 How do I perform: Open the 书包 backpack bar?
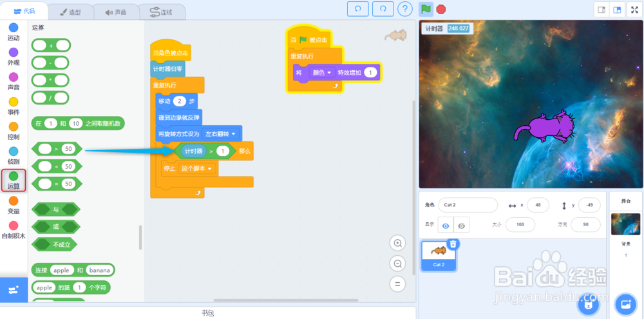point(208,313)
